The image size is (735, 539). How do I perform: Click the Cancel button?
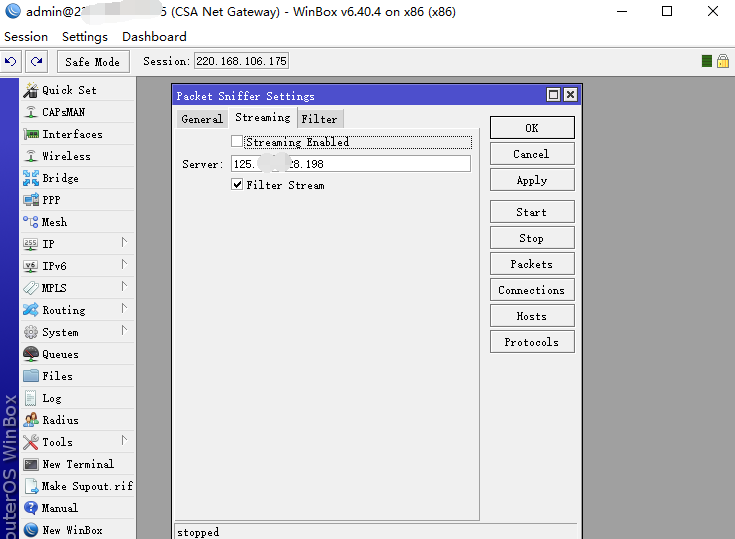coord(532,154)
